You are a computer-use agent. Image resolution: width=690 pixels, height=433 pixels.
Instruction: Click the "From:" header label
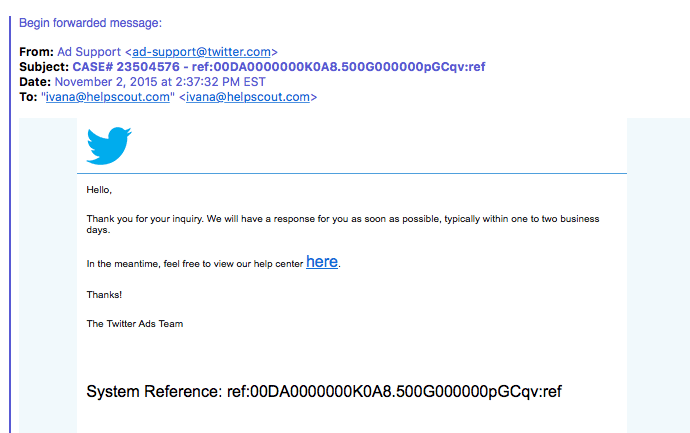tap(36, 52)
